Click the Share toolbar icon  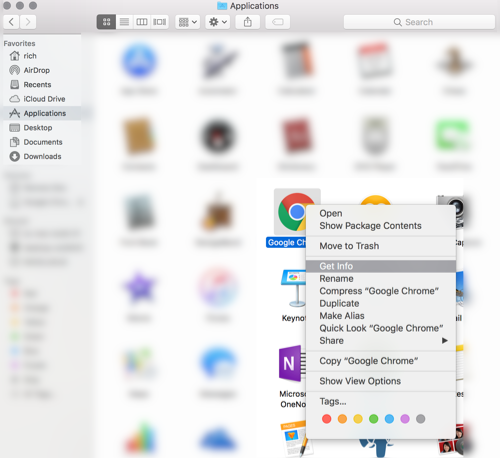click(248, 22)
